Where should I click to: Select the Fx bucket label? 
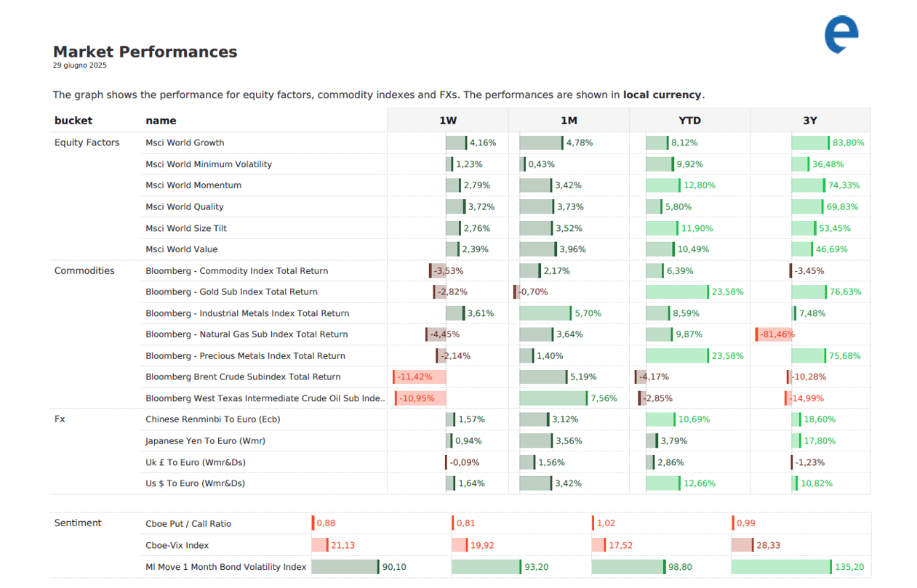tap(60, 419)
